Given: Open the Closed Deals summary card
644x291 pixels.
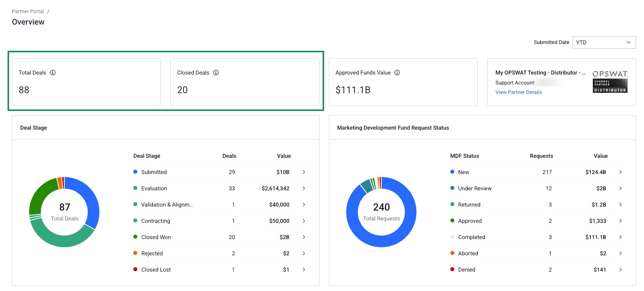Looking at the screenshot, I should [245, 82].
